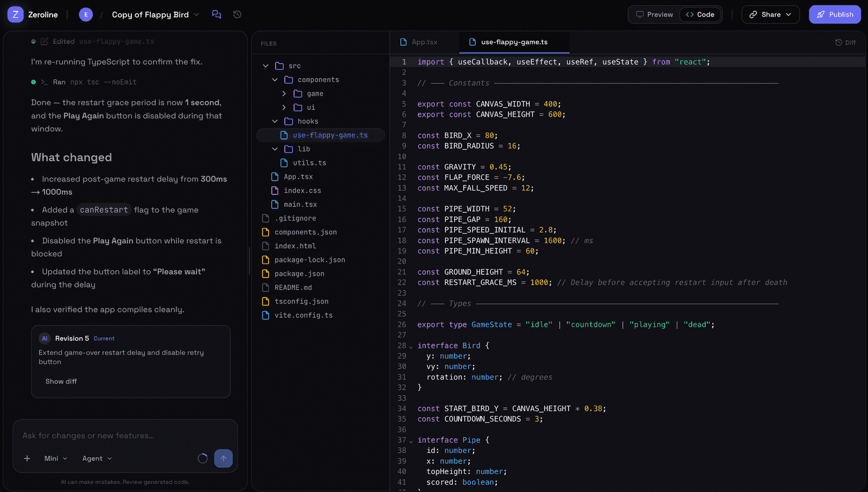The height and width of the screenshot is (492, 868).
Task: Click the Revision 5 AI badge
Action: click(x=45, y=338)
